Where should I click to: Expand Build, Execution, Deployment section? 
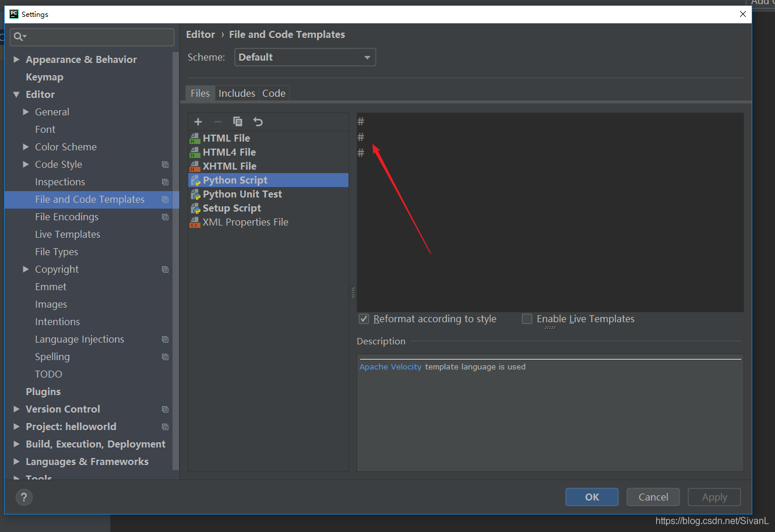[16, 444]
